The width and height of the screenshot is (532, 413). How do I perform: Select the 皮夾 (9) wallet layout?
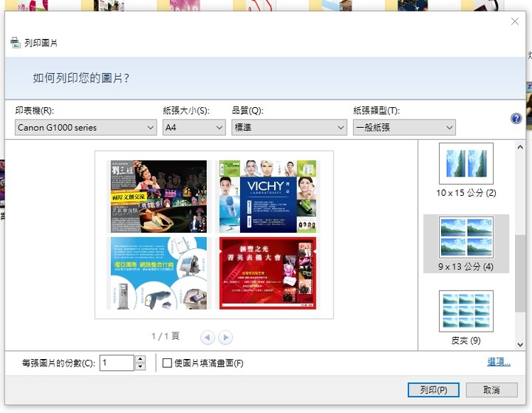(x=466, y=318)
